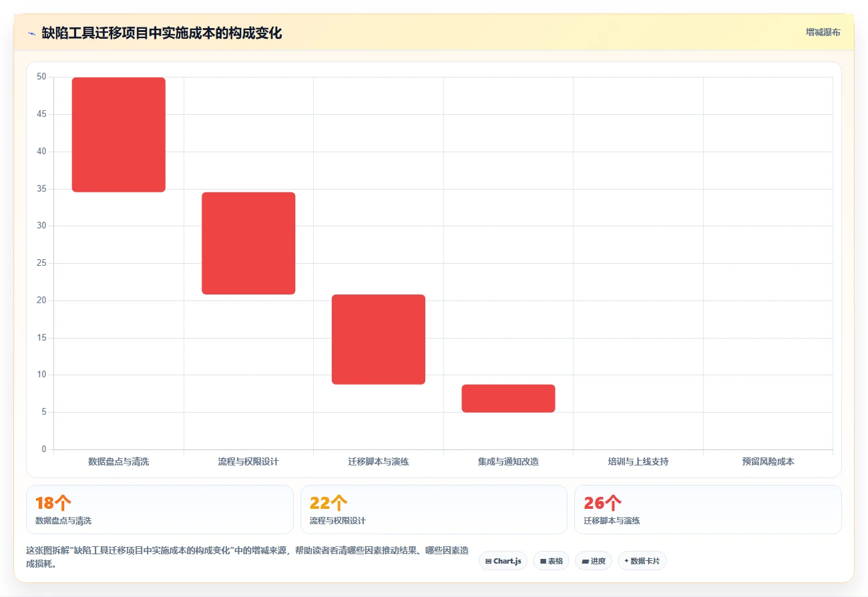
Task: Click the y-axis value 50
Action: point(41,77)
